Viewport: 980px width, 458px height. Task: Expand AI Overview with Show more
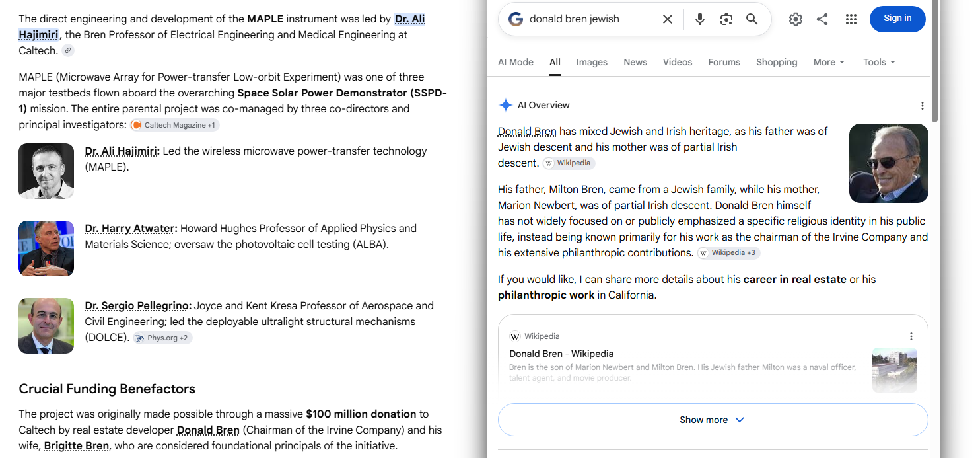713,420
